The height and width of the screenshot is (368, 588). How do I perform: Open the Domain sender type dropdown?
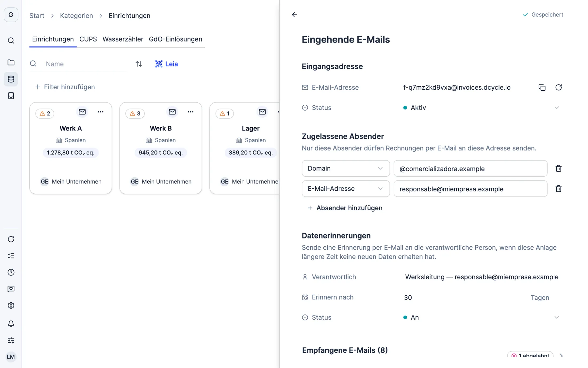[x=346, y=168]
